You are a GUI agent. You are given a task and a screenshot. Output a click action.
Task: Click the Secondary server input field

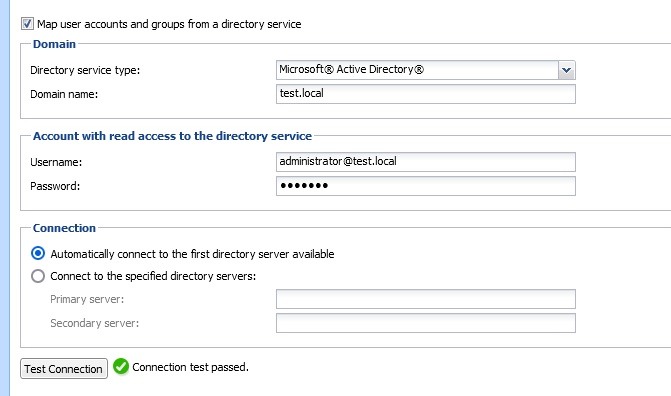coord(425,323)
